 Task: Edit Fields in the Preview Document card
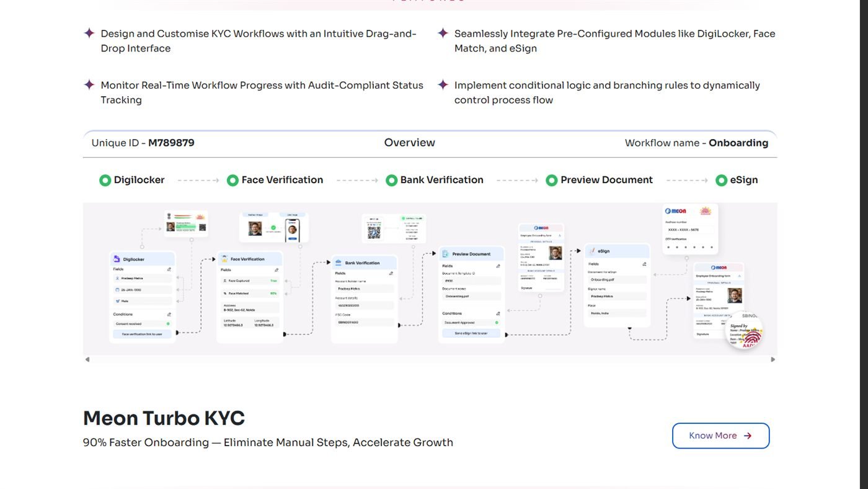coord(498,266)
